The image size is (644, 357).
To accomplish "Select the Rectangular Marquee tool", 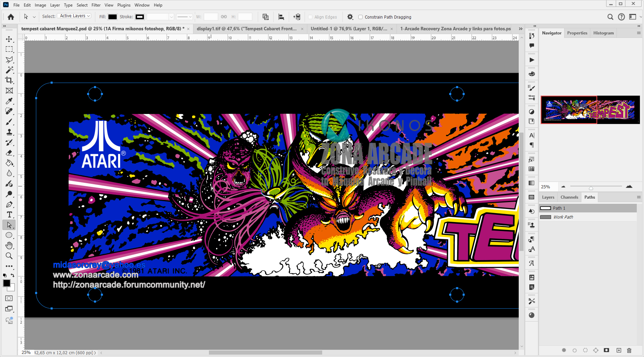I will click(9, 49).
